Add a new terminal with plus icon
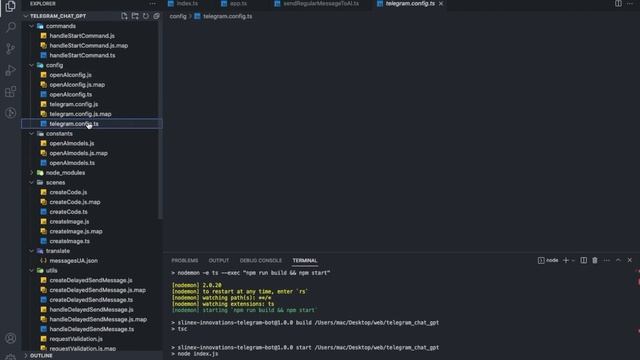This screenshot has height=360, width=640. click(566, 260)
